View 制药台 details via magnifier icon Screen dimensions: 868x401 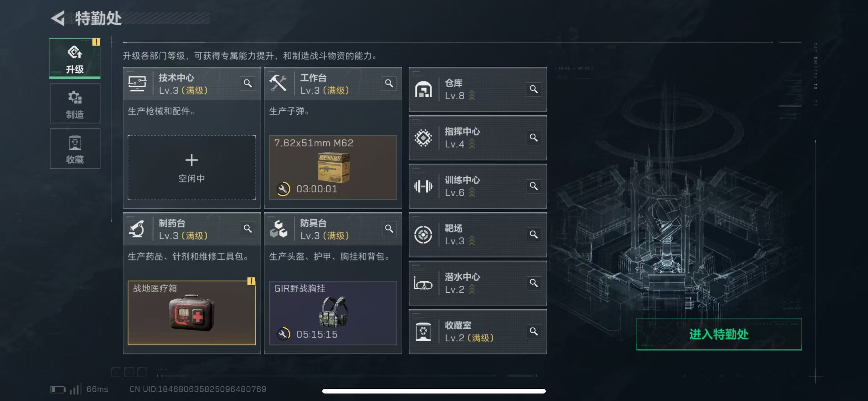[x=248, y=229]
